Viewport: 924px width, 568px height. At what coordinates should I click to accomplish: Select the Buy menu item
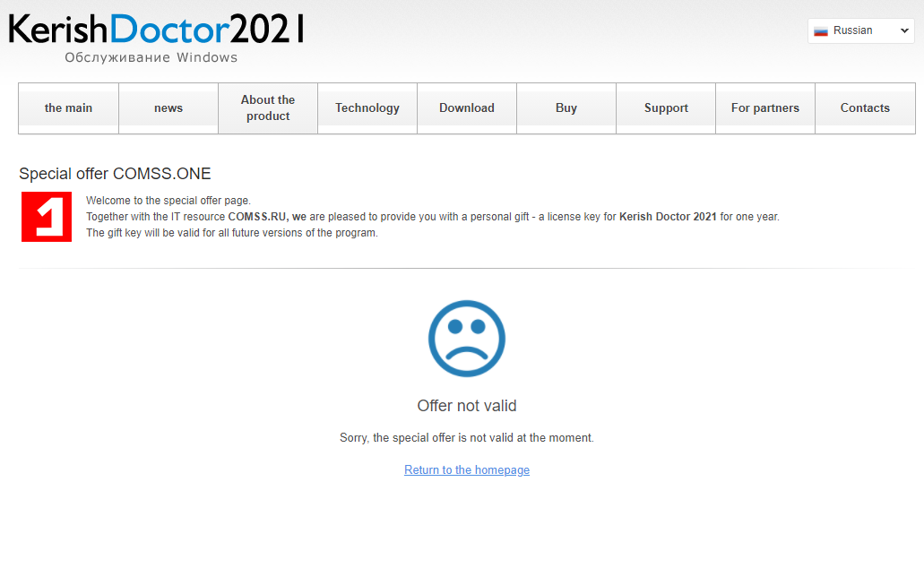click(566, 108)
